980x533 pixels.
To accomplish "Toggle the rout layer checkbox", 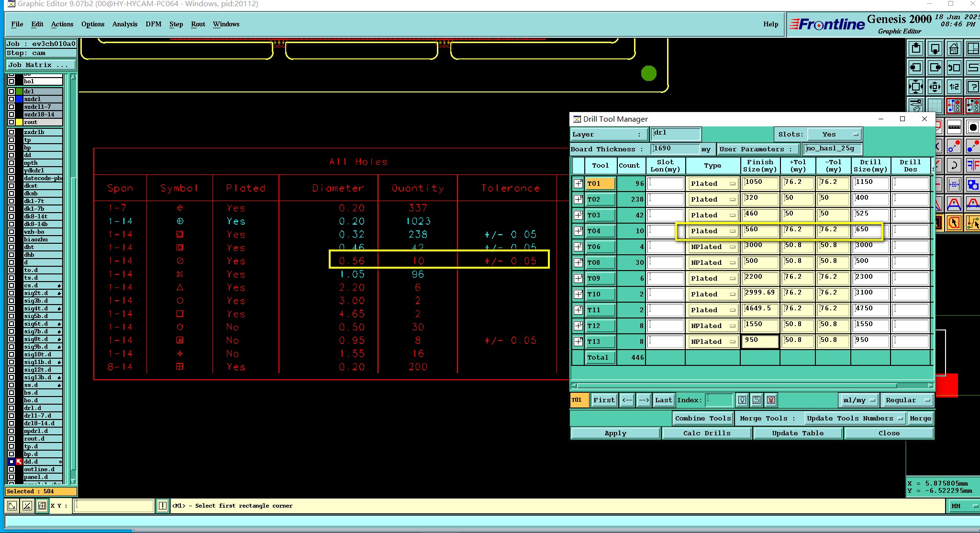I will click(11, 122).
